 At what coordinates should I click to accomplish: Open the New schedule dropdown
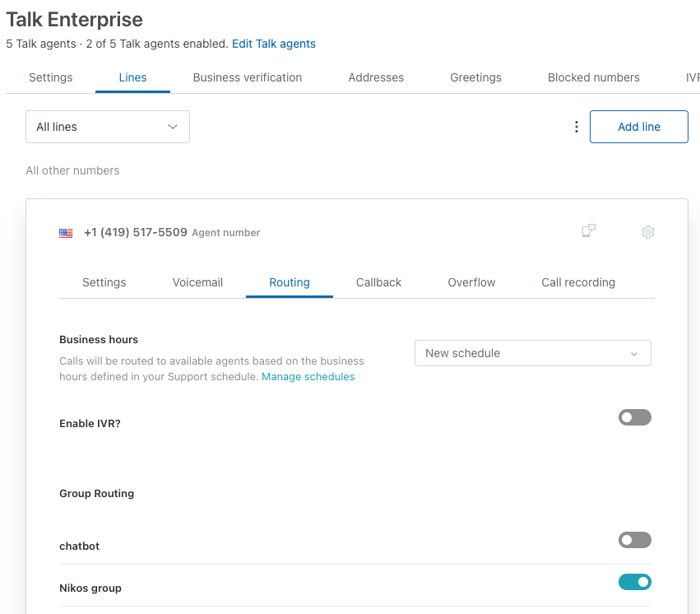532,353
